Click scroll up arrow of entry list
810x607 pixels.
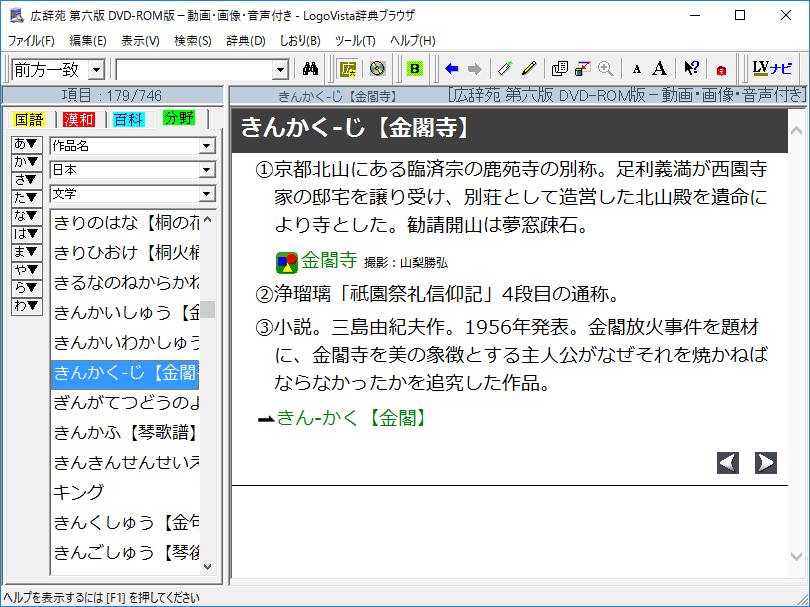tap(208, 220)
